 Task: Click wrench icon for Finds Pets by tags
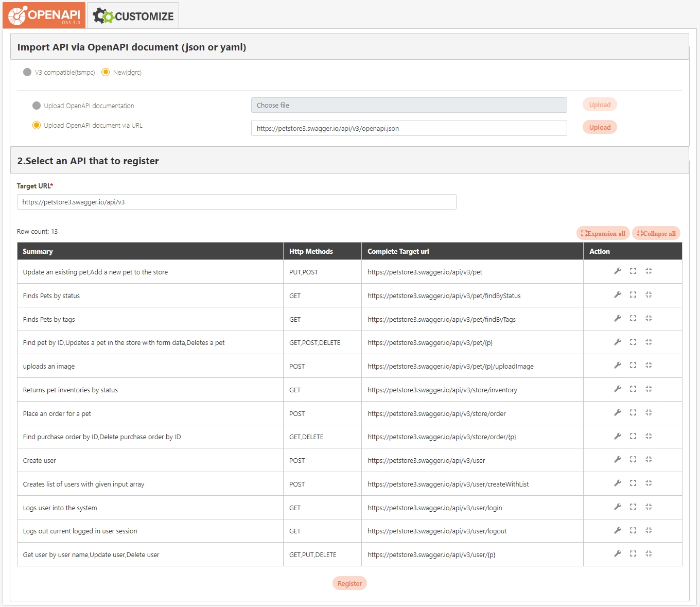coord(617,318)
